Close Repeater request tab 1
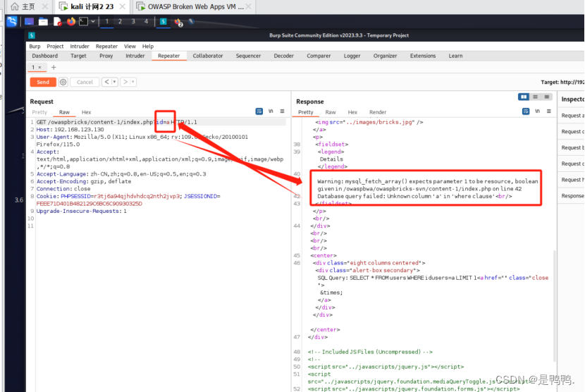 tap(39, 67)
